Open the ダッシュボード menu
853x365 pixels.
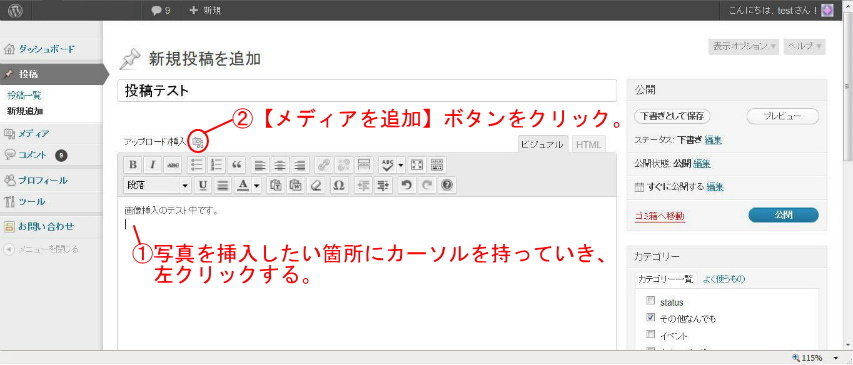point(47,50)
